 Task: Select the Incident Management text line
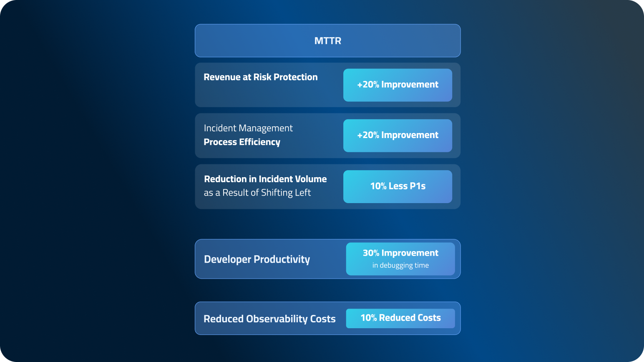click(x=248, y=128)
